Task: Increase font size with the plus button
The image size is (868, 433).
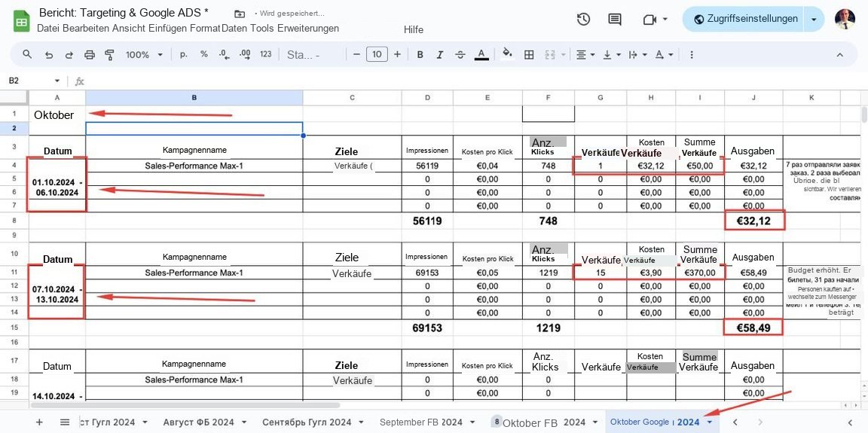Action: [397, 54]
